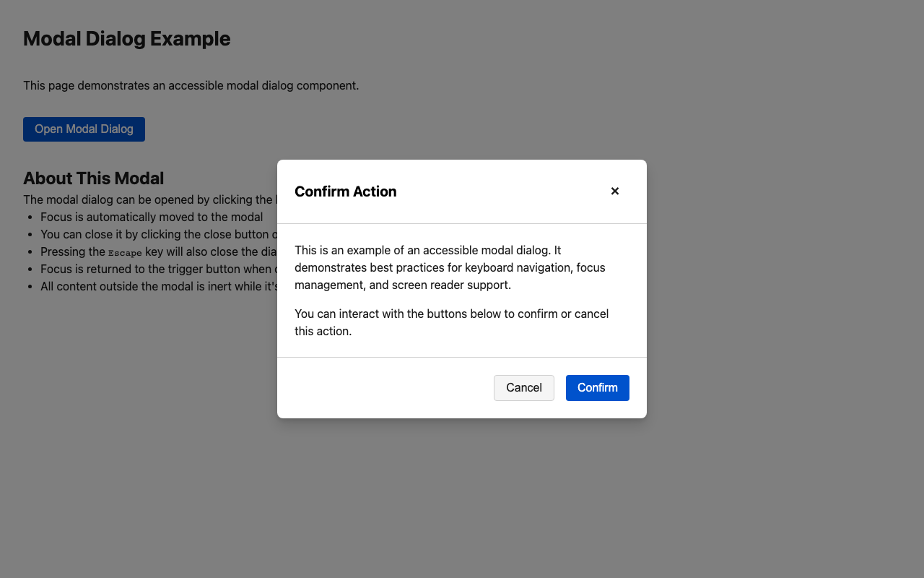Click Cancel to dismiss the dialog
The width and height of the screenshot is (924, 578).
coord(523,388)
